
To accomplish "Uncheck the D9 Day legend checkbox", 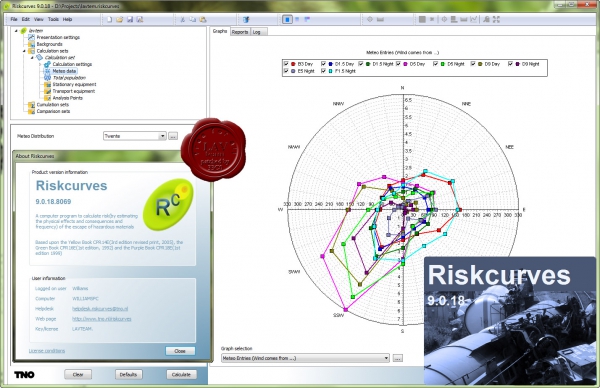I will (x=473, y=64).
